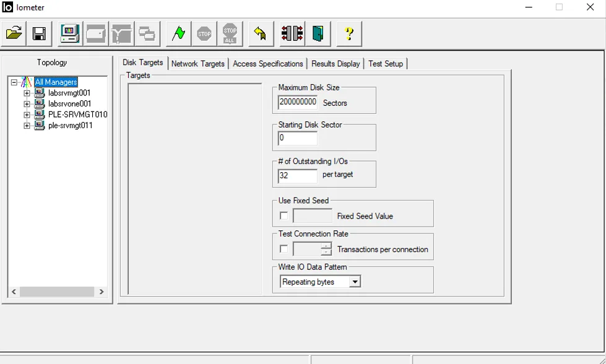The image size is (606, 364).
Task: Click the Topology scrollbar left arrow
Action: point(14,292)
